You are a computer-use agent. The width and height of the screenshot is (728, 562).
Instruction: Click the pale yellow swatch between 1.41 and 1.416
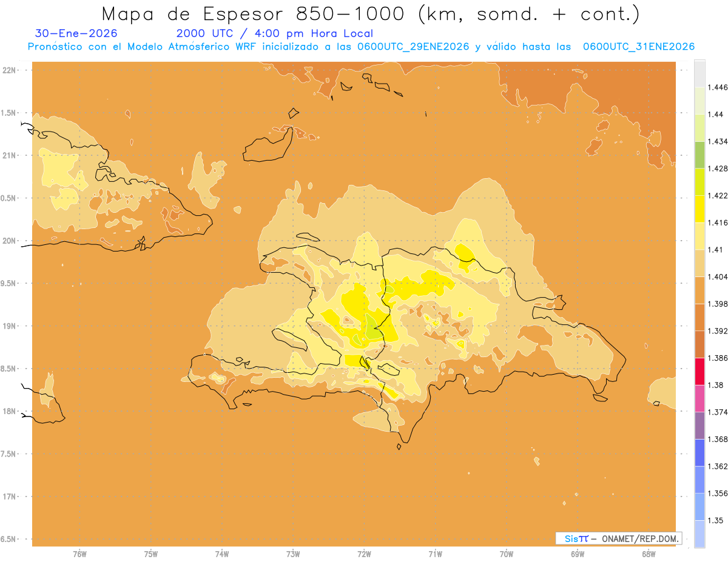[699, 236]
